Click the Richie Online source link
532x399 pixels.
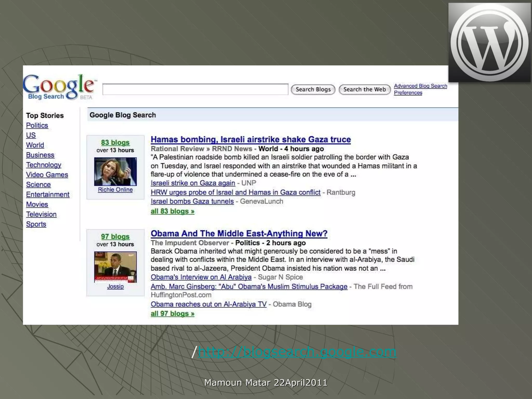115,190
